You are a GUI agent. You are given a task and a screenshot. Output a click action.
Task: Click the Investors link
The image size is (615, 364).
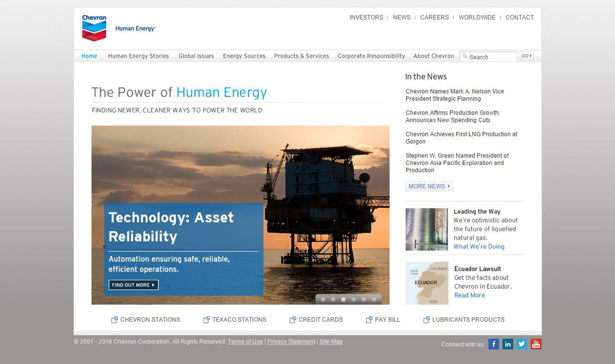[366, 17]
